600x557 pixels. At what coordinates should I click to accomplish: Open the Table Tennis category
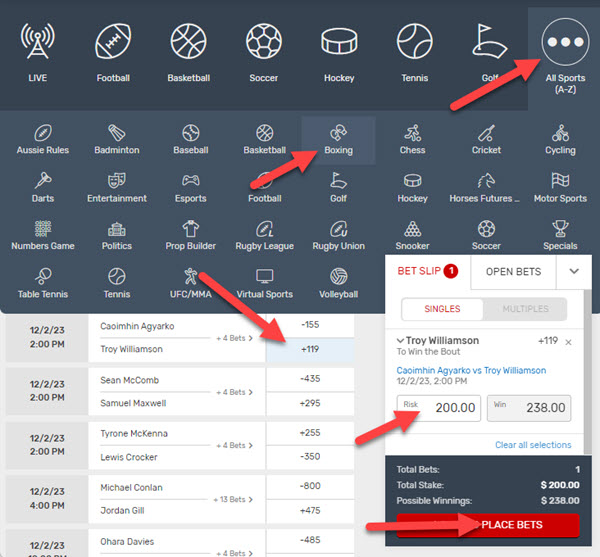pyautogui.click(x=42, y=283)
